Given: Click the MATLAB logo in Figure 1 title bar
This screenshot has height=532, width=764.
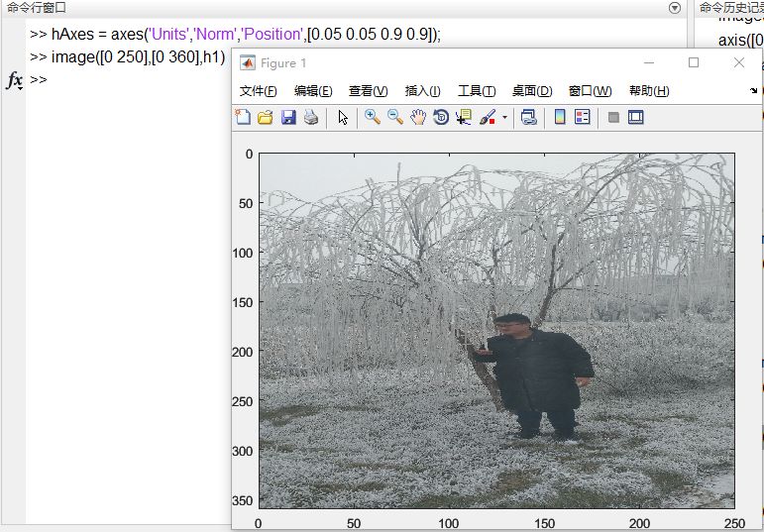Looking at the screenshot, I should point(248,62).
